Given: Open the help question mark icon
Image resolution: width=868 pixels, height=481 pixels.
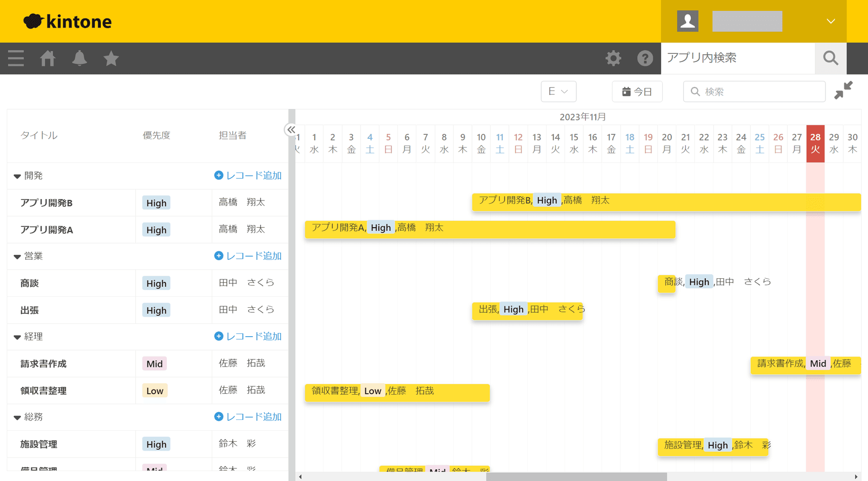Looking at the screenshot, I should (x=645, y=58).
